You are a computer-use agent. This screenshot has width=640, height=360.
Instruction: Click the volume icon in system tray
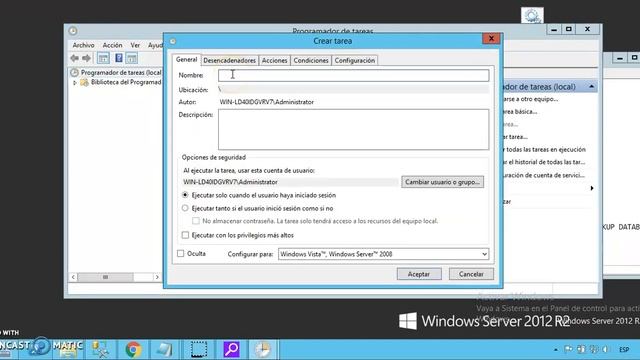tap(606, 349)
